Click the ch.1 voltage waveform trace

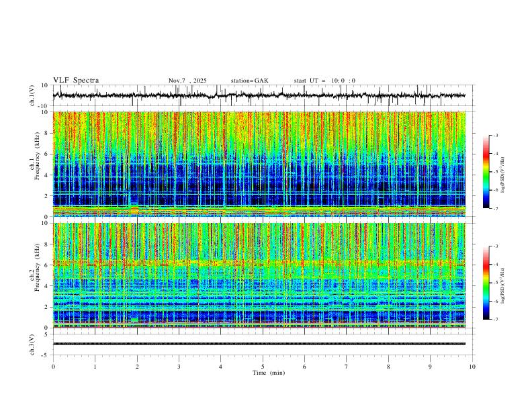pyautogui.click(x=259, y=95)
